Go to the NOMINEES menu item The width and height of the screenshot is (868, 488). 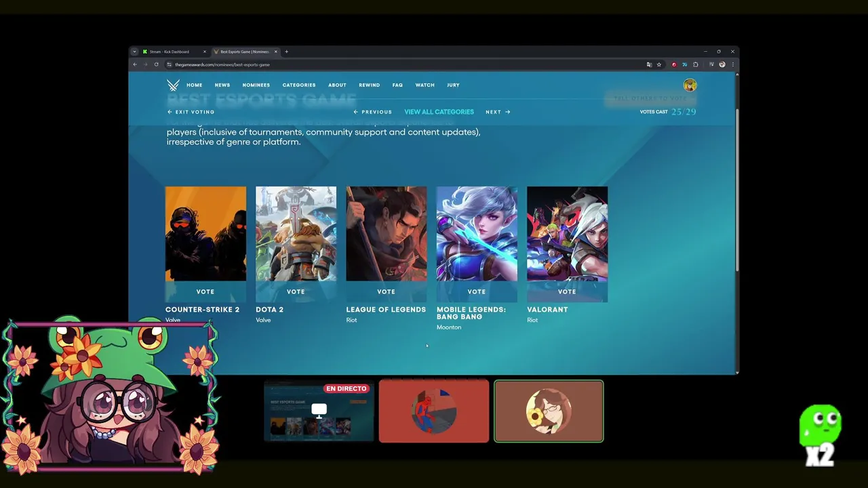(256, 85)
